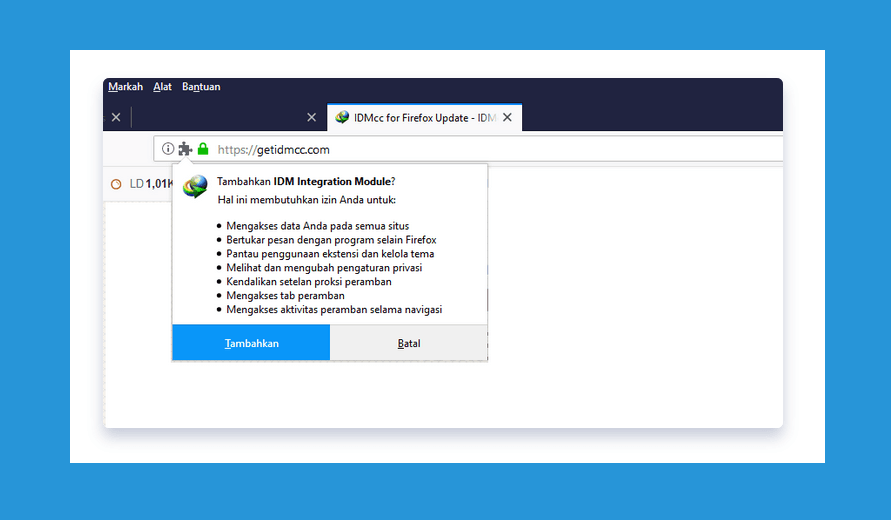Open the Alat menu
The image size is (891, 520).
pyautogui.click(x=163, y=87)
